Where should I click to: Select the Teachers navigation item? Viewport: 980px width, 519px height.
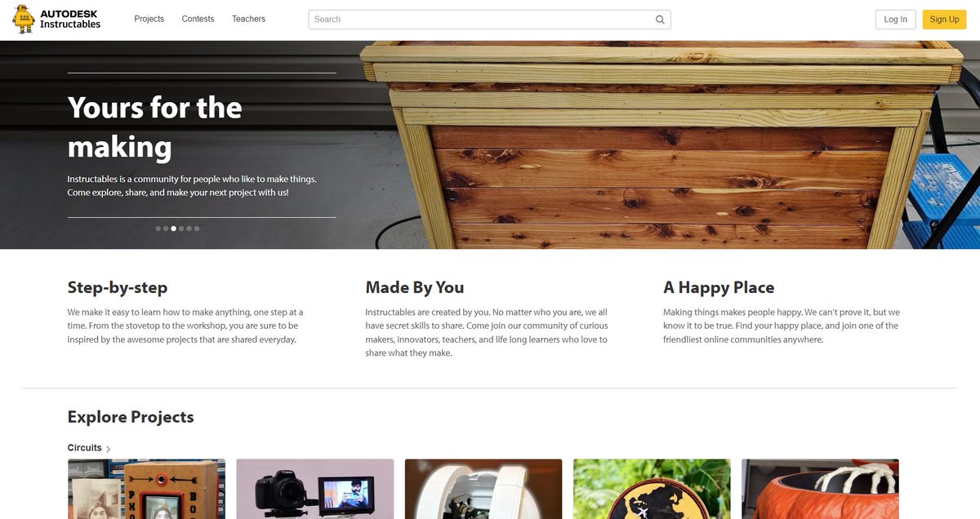248,18
